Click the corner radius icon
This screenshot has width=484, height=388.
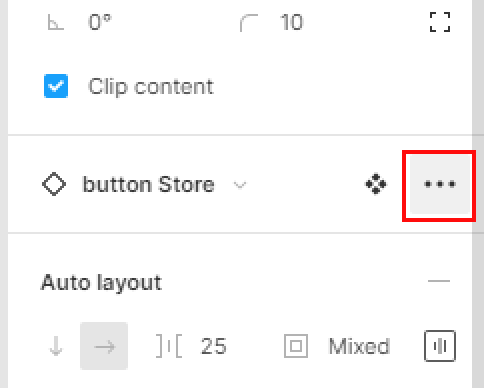pos(249,23)
